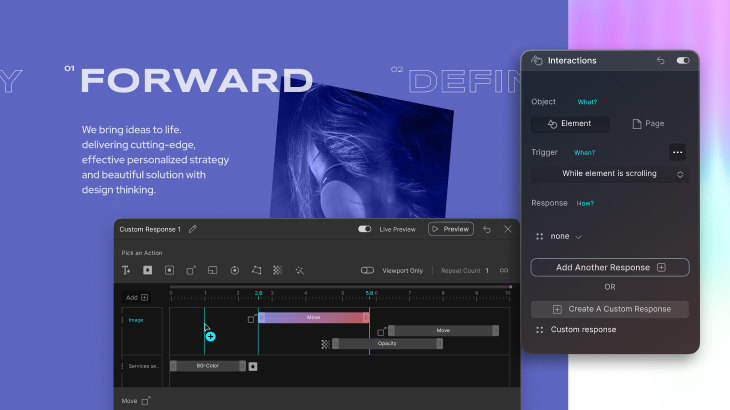Select the Services se.. track label
This screenshot has width=730, height=410.
point(143,366)
